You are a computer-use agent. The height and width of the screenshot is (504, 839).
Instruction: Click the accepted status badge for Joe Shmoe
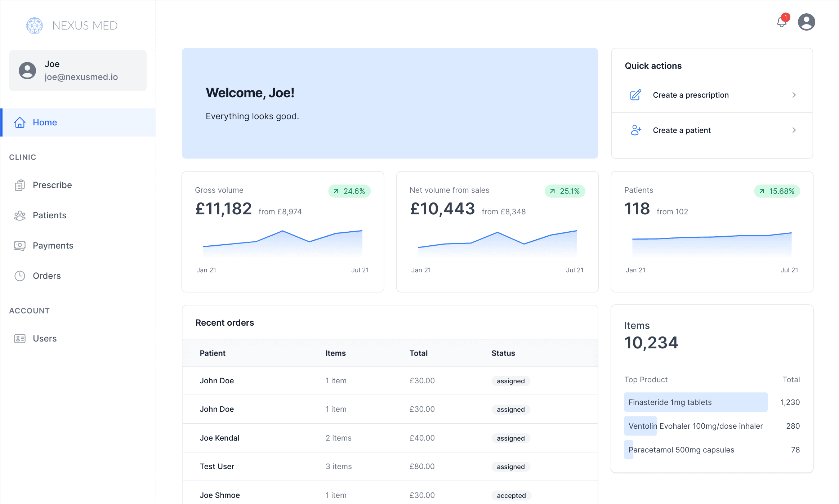(x=511, y=495)
